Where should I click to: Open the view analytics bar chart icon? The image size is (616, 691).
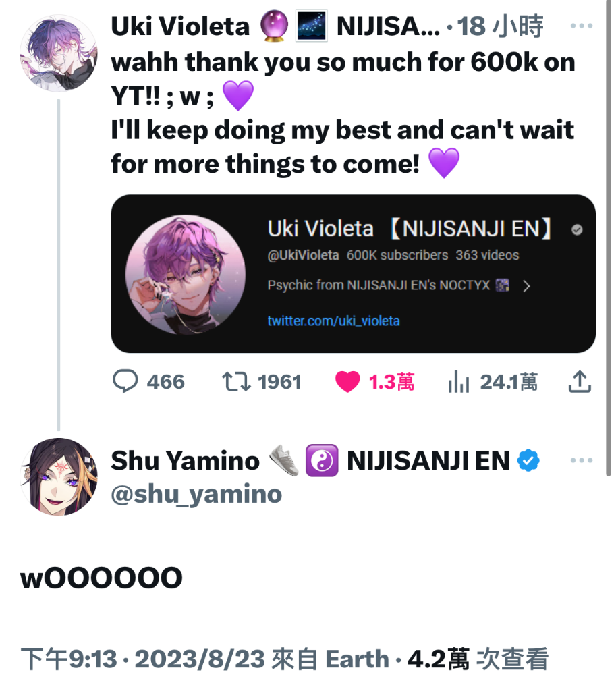click(458, 382)
